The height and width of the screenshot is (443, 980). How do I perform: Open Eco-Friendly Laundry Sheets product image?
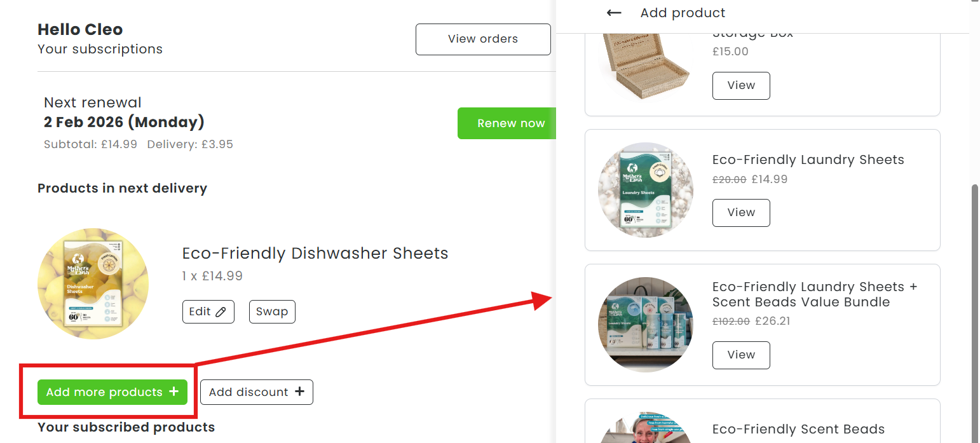[646, 190]
